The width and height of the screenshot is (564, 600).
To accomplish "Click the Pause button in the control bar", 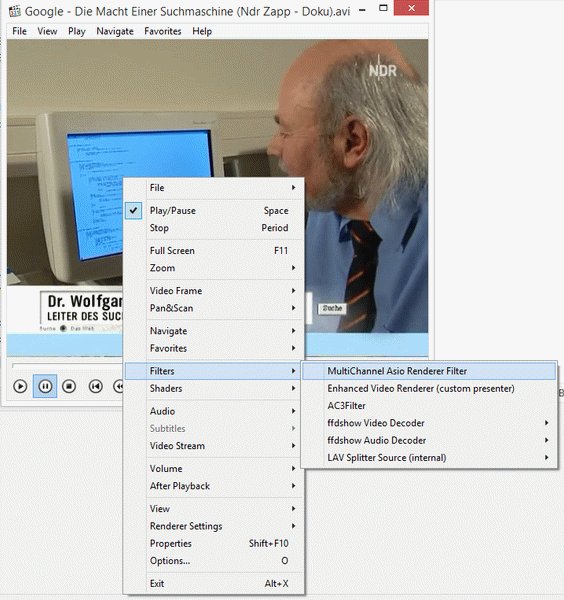I will 45,386.
